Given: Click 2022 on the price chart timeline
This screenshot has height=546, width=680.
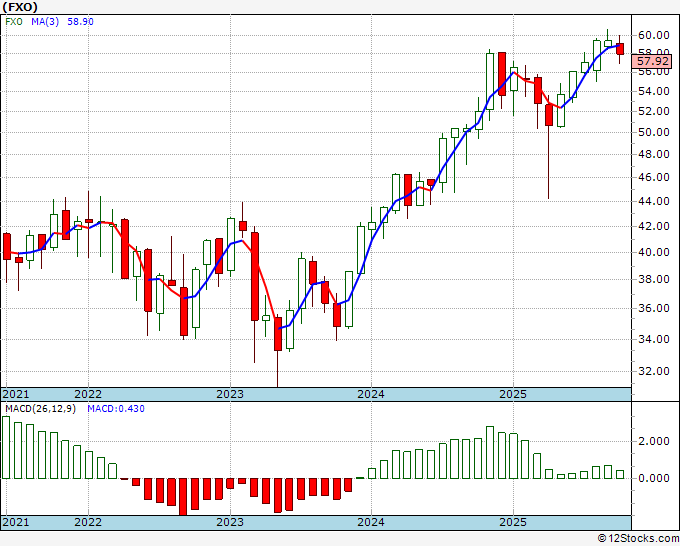Looking at the screenshot, I should 88,394.
